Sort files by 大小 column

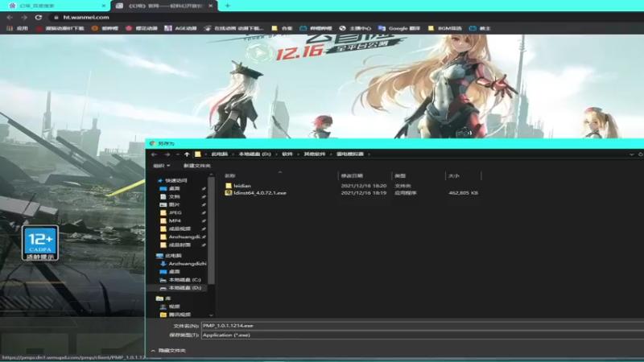453,175
